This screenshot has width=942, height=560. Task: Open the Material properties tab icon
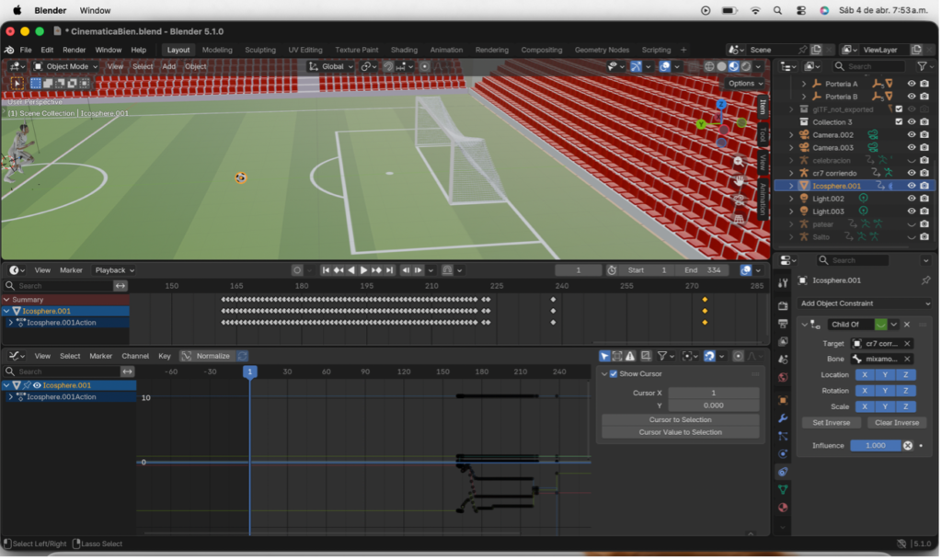(x=783, y=507)
